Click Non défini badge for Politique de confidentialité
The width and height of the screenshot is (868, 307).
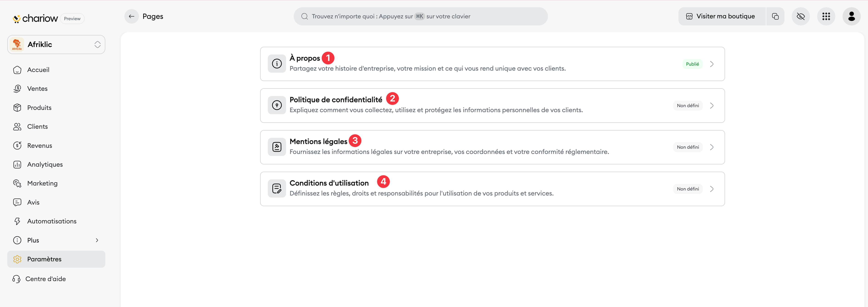(688, 106)
